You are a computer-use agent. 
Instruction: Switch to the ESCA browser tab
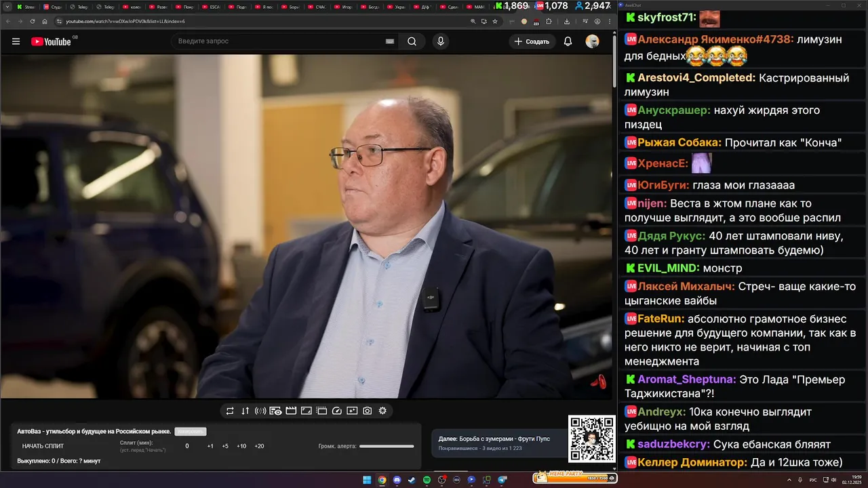(212, 7)
